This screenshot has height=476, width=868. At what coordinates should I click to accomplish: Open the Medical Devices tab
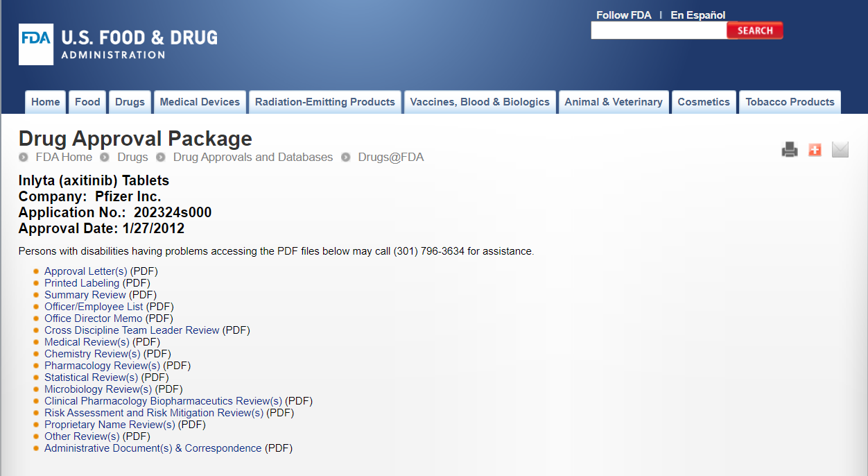[x=200, y=102]
